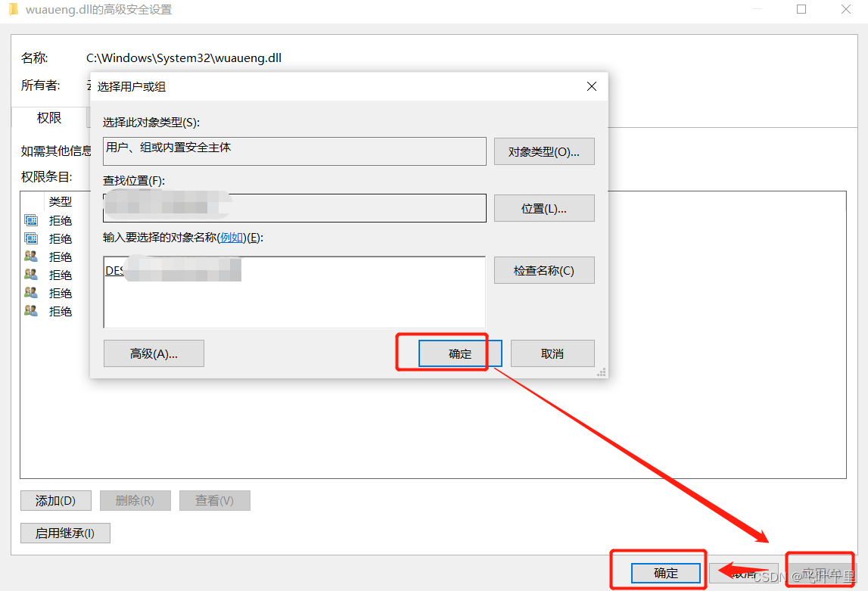This screenshot has width=868, height=591.
Task: Cancel the 选择用户或组 dialog with 取消
Action: 552,353
